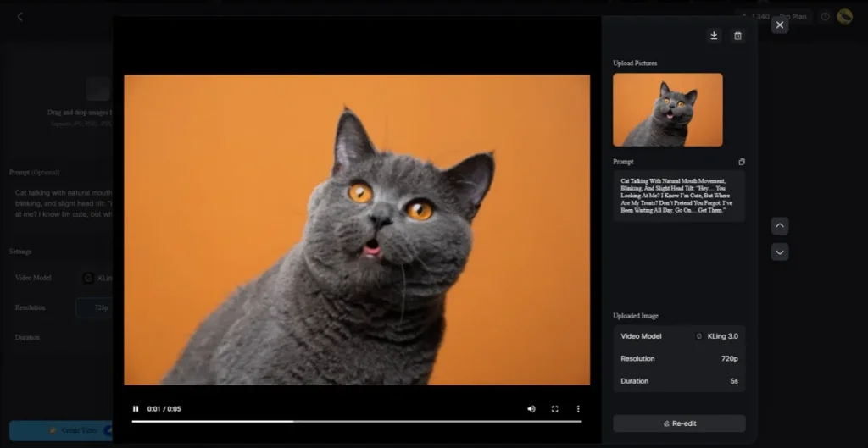Open the user avatar in top bar
The height and width of the screenshot is (448, 868).
point(845,17)
